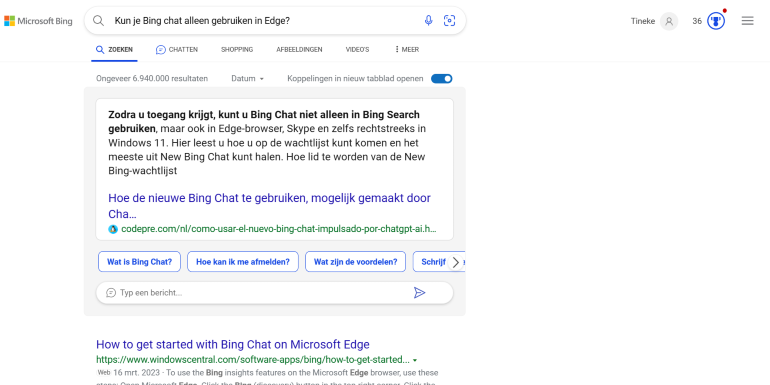Click Hoe kan ik me afmelden? chip
This screenshot has width=770, height=385.
click(x=243, y=262)
